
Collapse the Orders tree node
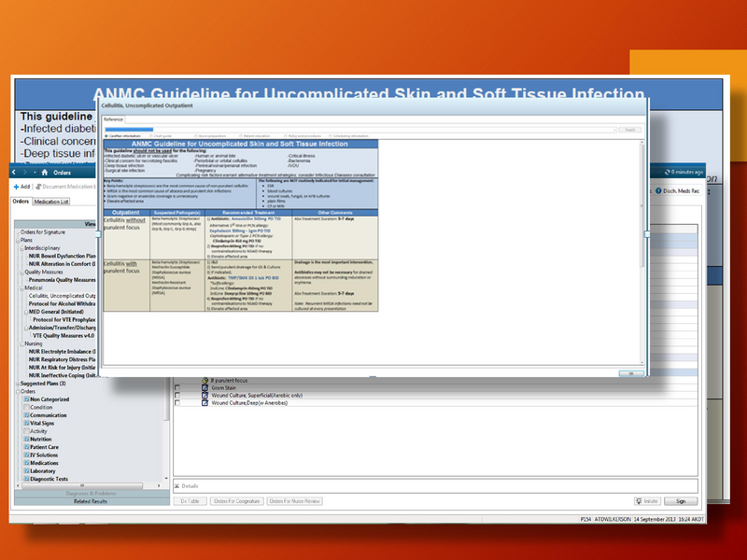coord(18,391)
